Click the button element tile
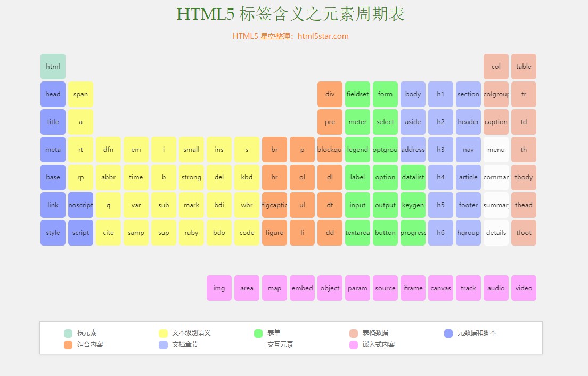This screenshot has height=376, width=588. pos(386,233)
